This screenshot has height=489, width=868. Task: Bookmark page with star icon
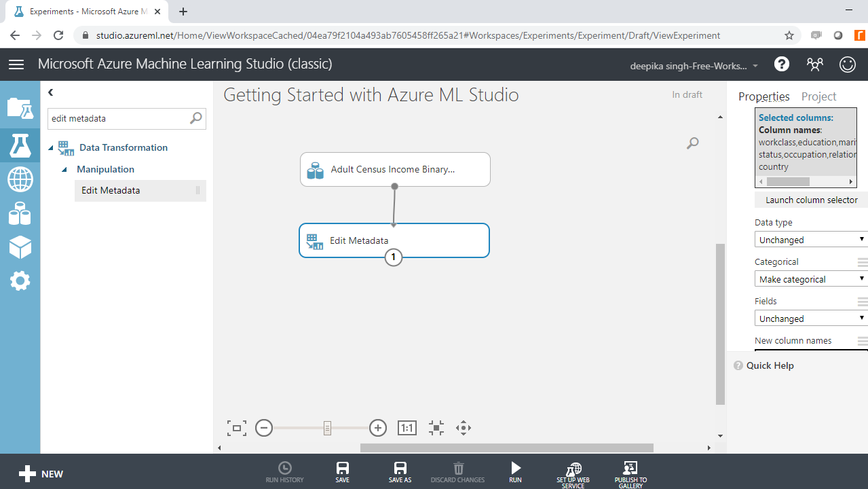tap(789, 35)
